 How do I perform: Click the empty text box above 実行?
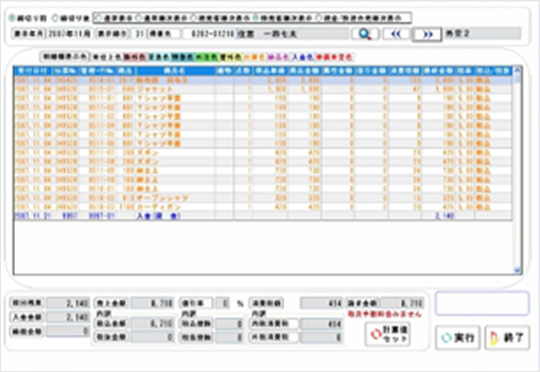[482, 303]
